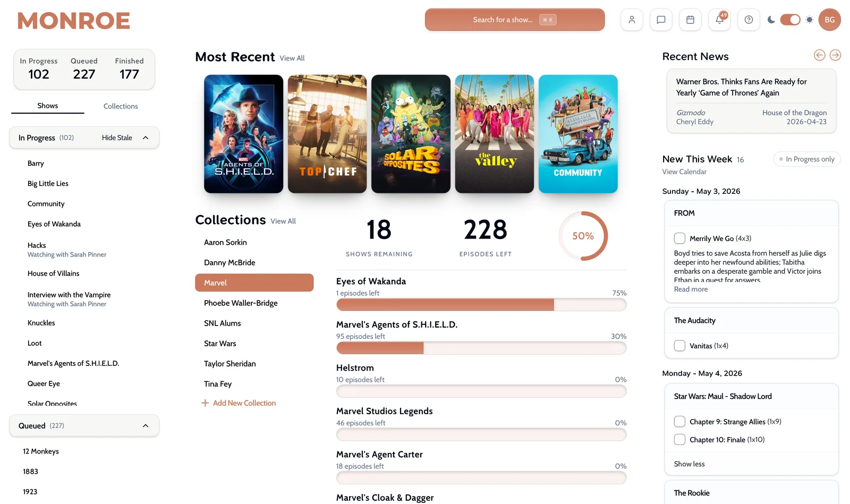Open Barry in the In Progress list

click(x=36, y=164)
